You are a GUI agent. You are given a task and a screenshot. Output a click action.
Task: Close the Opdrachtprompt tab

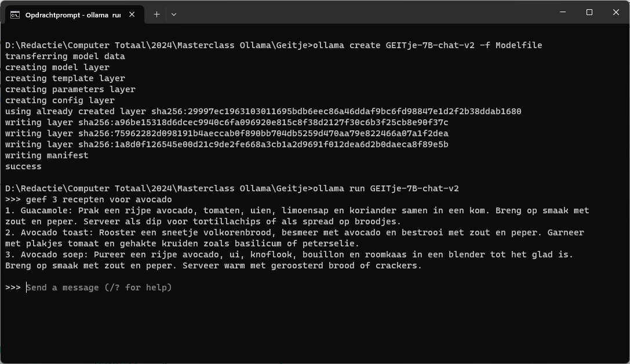[x=132, y=14]
